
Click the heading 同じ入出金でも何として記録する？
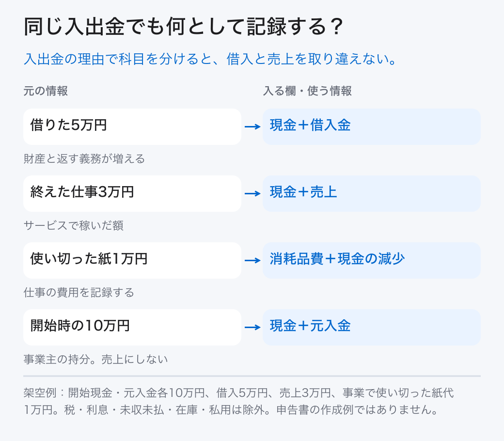[184, 26]
